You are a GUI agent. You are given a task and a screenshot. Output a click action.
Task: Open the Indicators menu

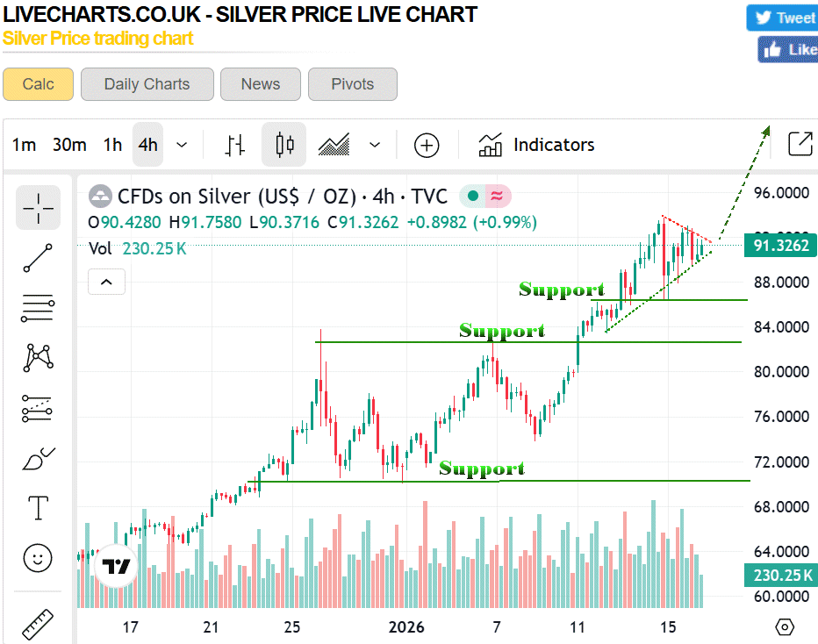[x=536, y=145]
